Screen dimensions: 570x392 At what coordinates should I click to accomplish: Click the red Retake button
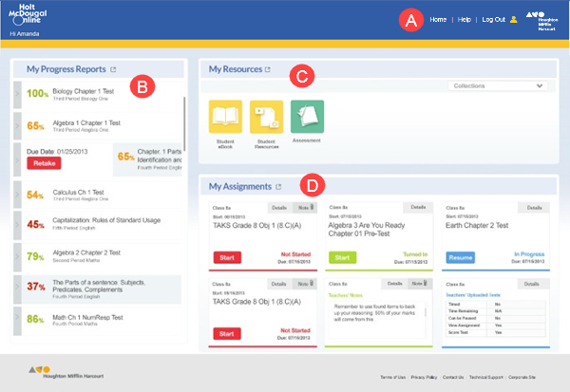(x=44, y=163)
